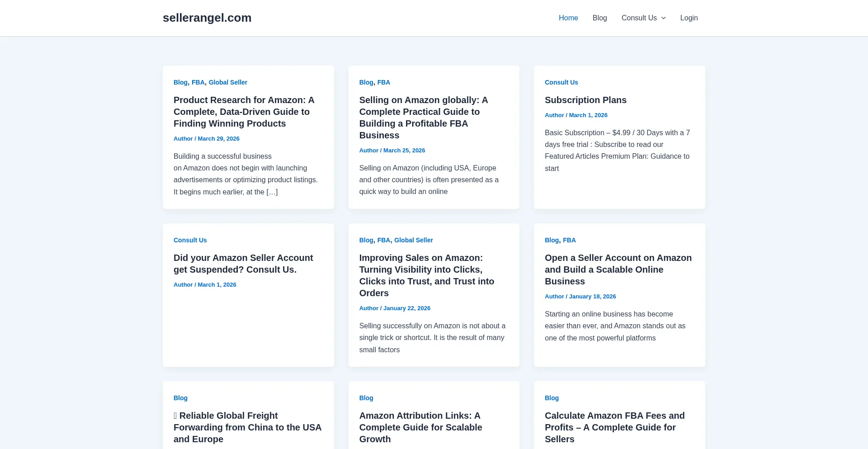Screen dimensions: 868x449
Task: Click Author on the Open Seller Account card
Action: [554, 297]
